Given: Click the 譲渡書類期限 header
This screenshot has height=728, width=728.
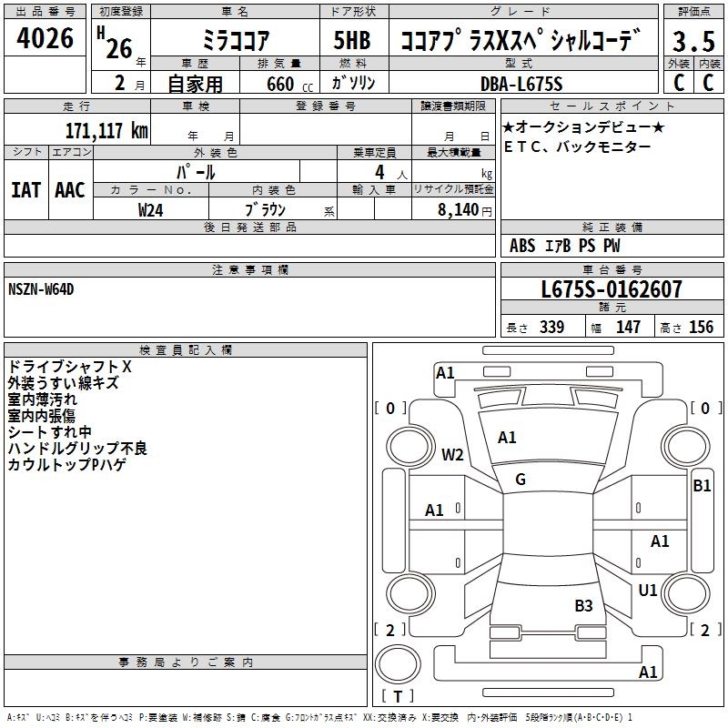Looking at the screenshot, I should tap(453, 106).
